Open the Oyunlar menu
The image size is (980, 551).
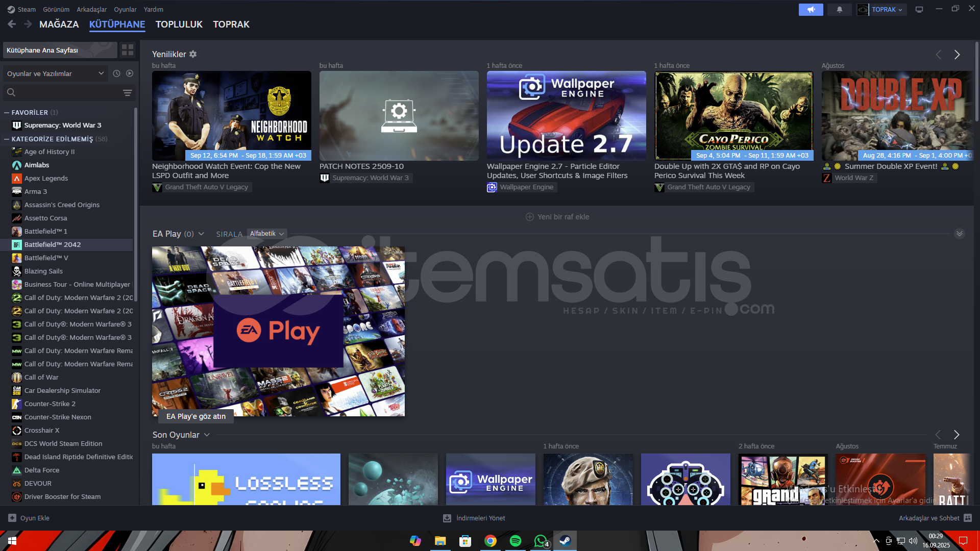(x=125, y=9)
